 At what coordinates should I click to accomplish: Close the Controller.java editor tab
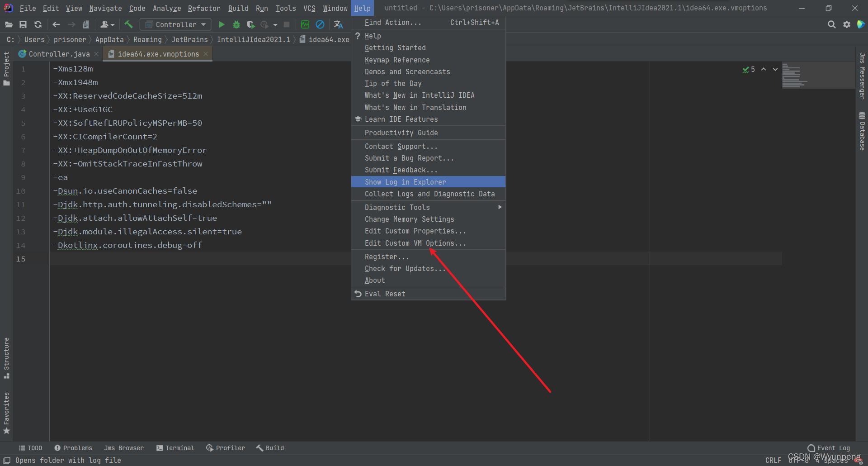[x=96, y=54]
